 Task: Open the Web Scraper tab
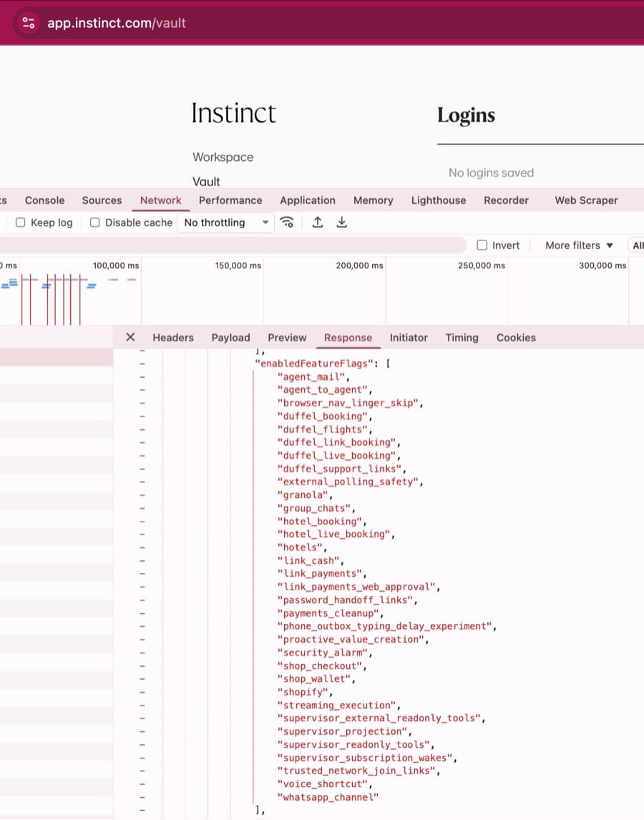[x=587, y=200]
